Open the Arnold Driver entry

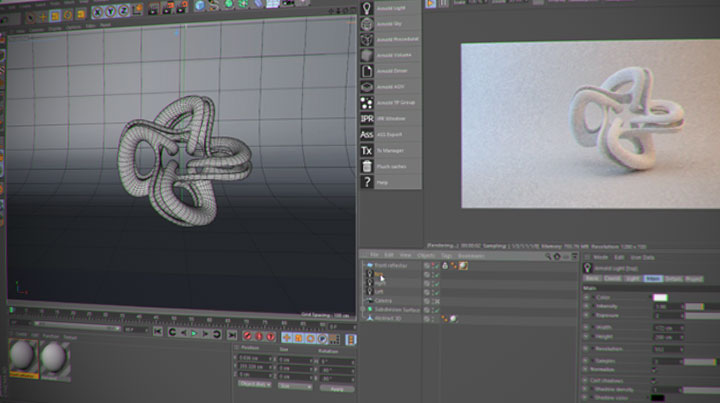pyautogui.click(x=390, y=71)
